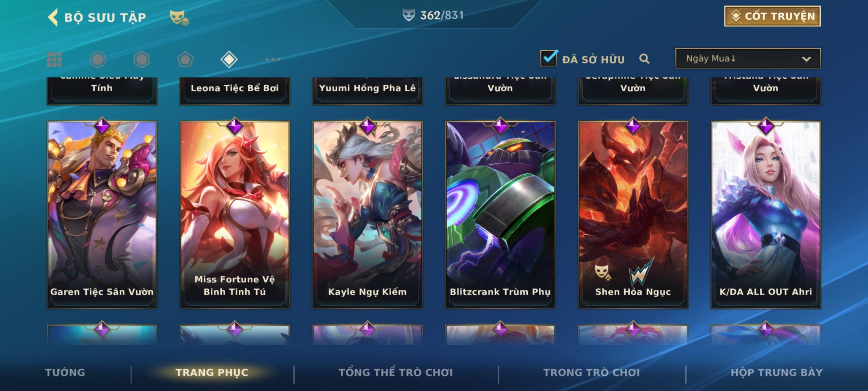Open the Tổng Thể Trò Chơi tab
Viewport: 868px width, 391px height.
coord(396,372)
